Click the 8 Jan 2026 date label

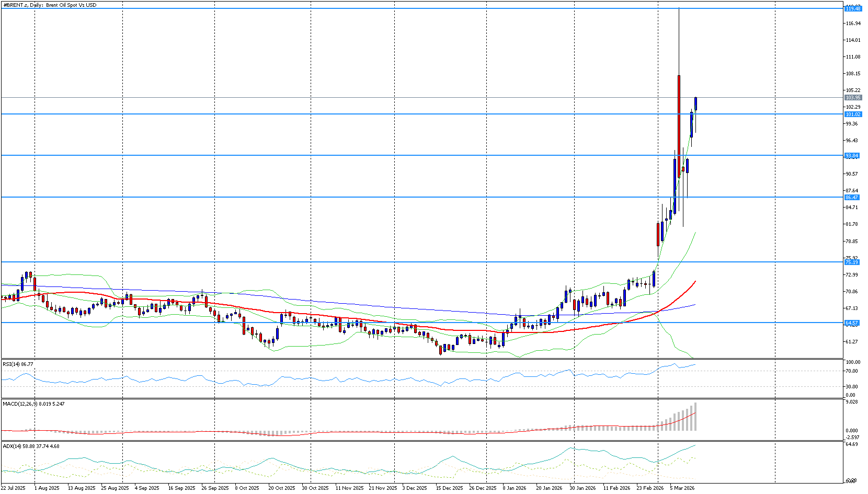click(515, 488)
